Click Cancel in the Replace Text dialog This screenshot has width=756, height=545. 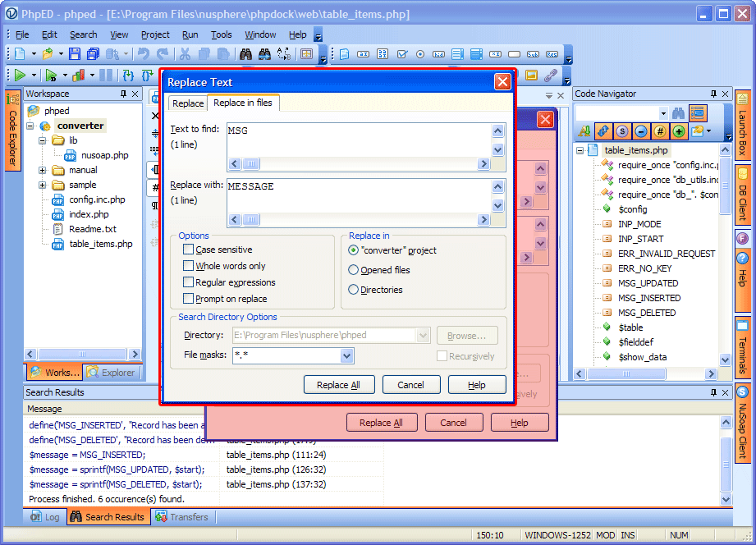pos(410,385)
